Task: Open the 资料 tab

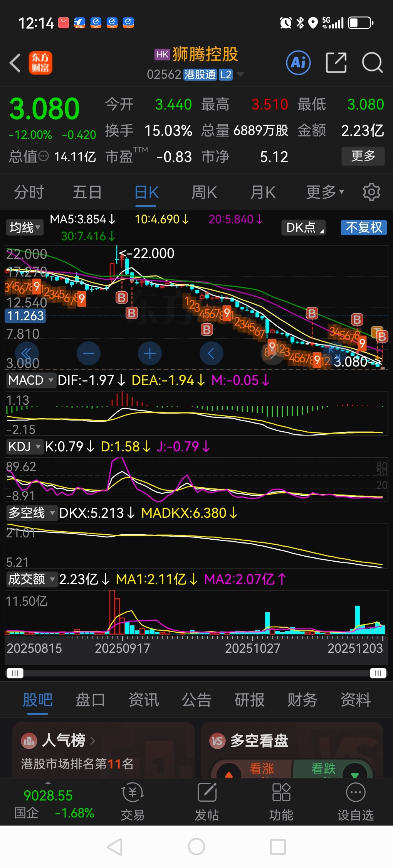Action: pyautogui.click(x=356, y=699)
